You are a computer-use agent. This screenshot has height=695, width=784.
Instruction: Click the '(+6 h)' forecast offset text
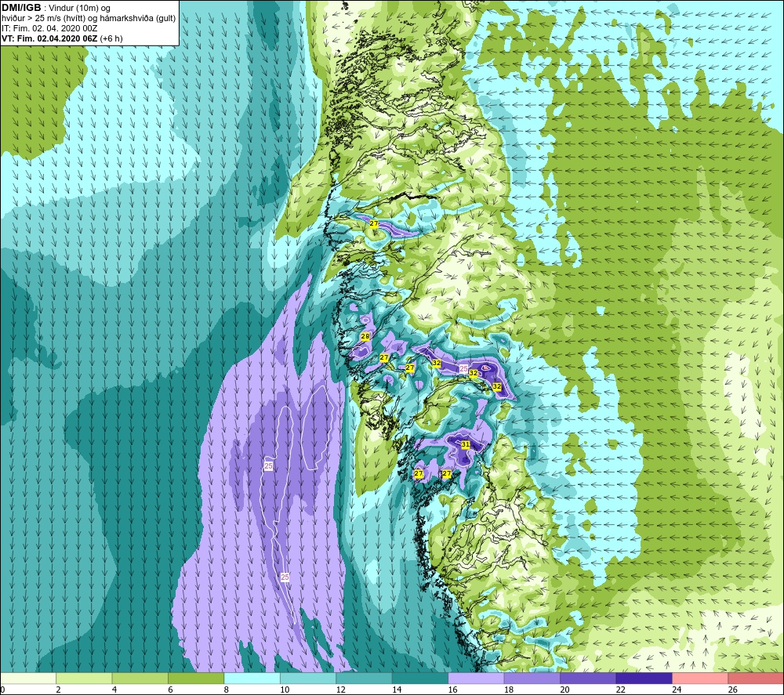pos(111,38)
